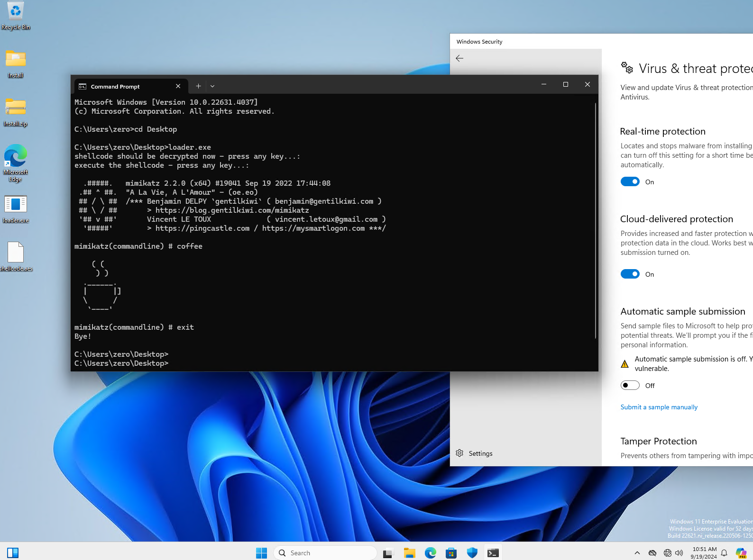Click Submit a sample manually link
The height and width of the screenshot is (560, 753).
click(x=659, y=407)
